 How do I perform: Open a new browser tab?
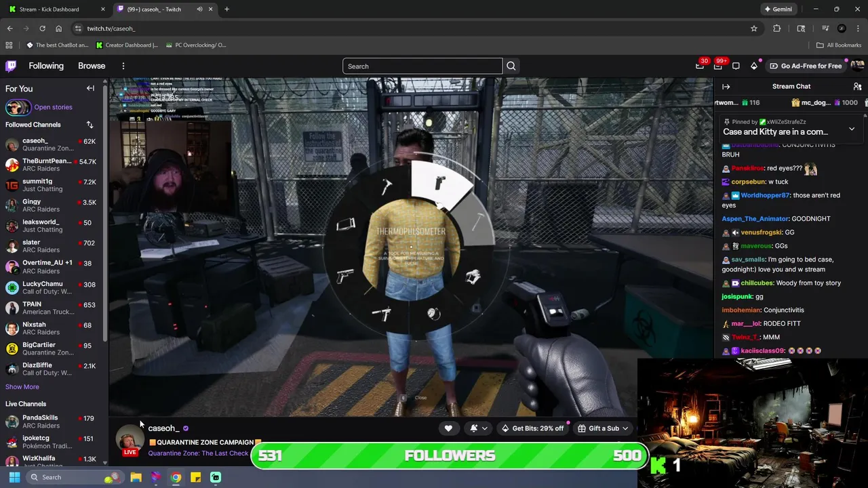[x=226, y=9]
